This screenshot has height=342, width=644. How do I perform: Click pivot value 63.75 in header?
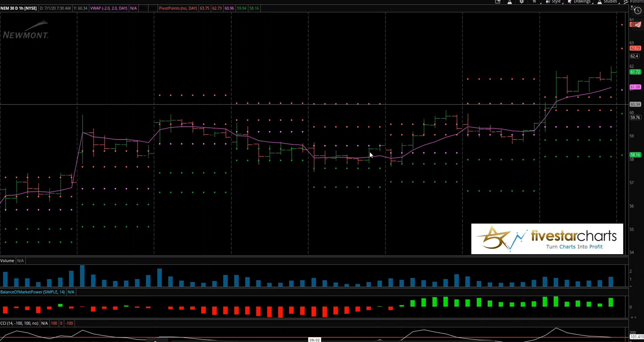[205, 8]
